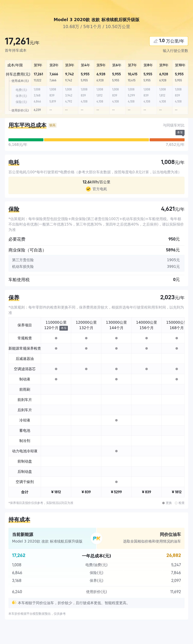Tap the 110000公里 120个月 column header
193x644 pixels.
click(56, 325)
